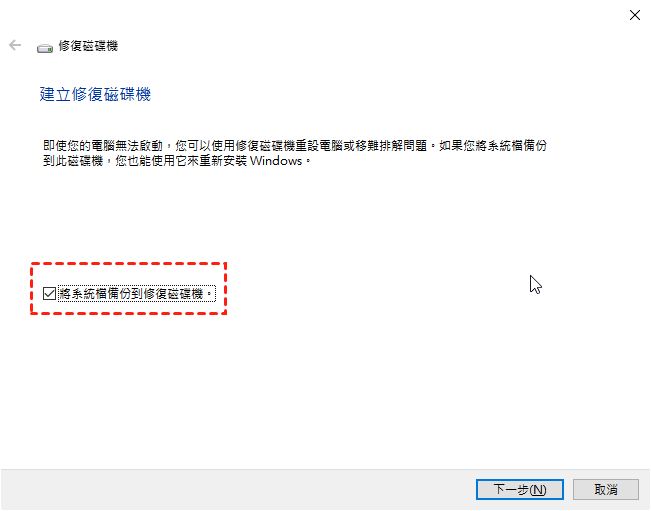This screenshot has width=651, height=511.
Task: Proceed with the 下一步(N) button
Action: tap(519, 490)
